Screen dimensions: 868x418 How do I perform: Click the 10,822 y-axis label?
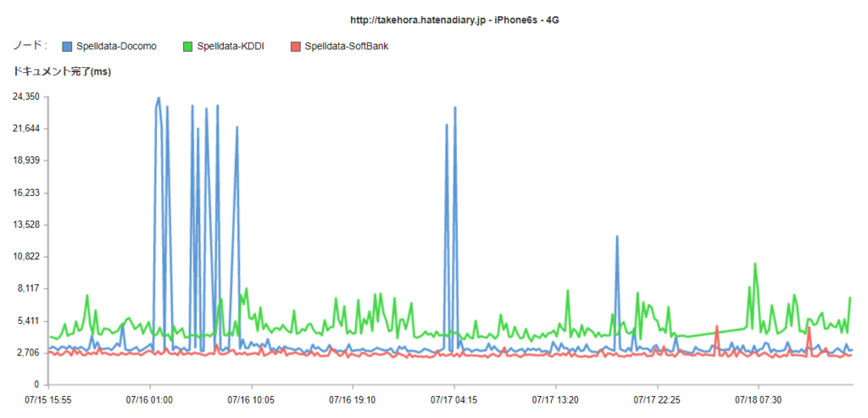point(26,257)
